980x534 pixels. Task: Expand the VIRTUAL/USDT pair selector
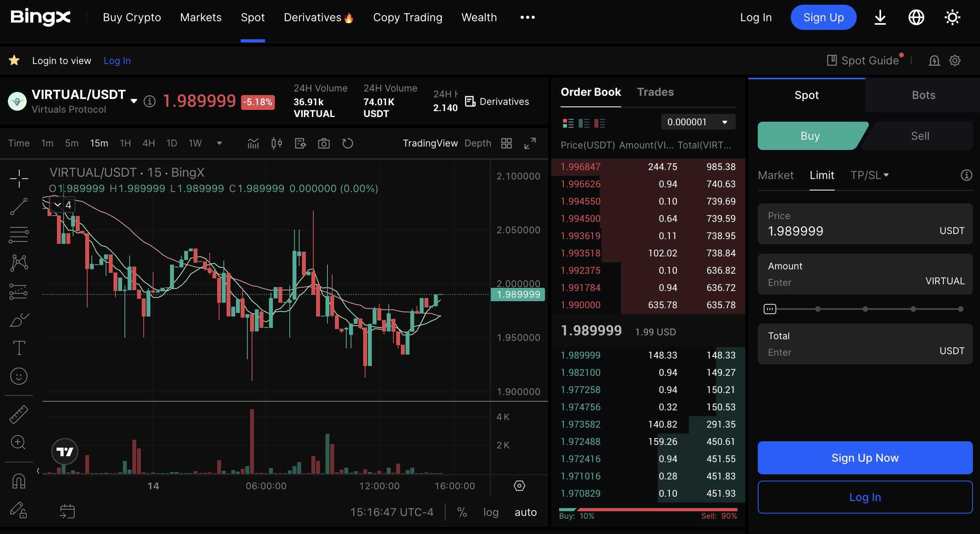click(x=134, y=101)
